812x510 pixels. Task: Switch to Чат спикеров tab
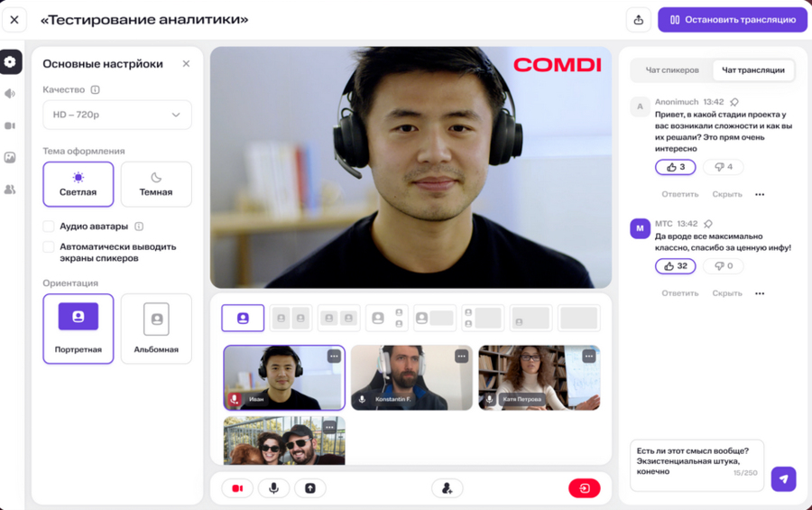672,70
